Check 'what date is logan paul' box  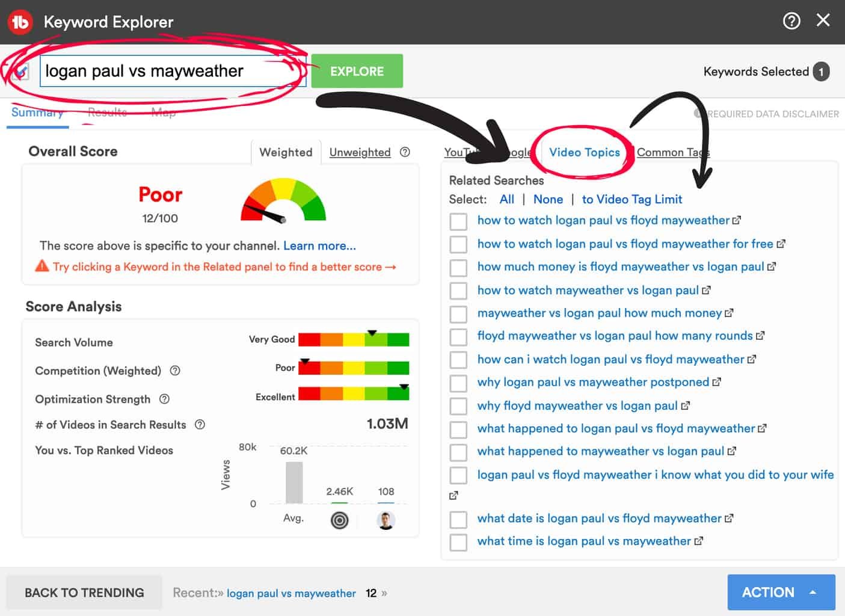tap(458, 519)
